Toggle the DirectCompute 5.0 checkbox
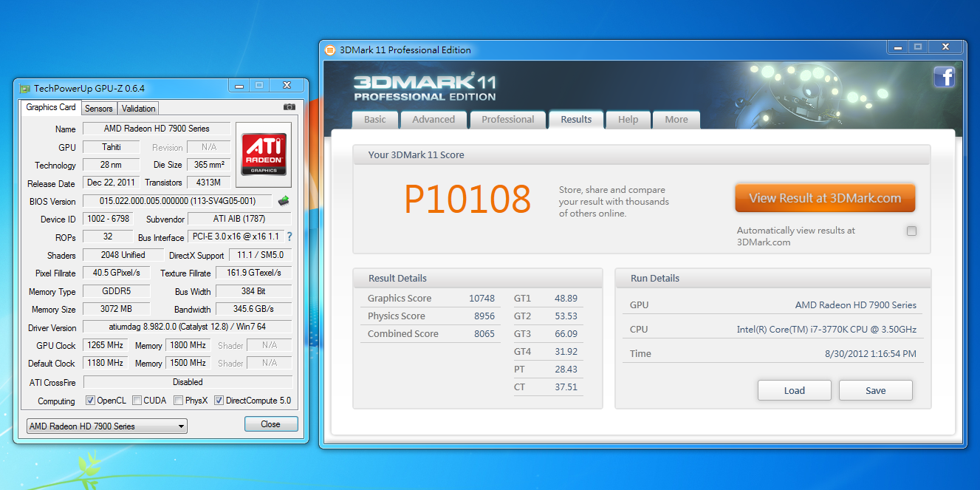980x490 pixels. pos(219,401)
